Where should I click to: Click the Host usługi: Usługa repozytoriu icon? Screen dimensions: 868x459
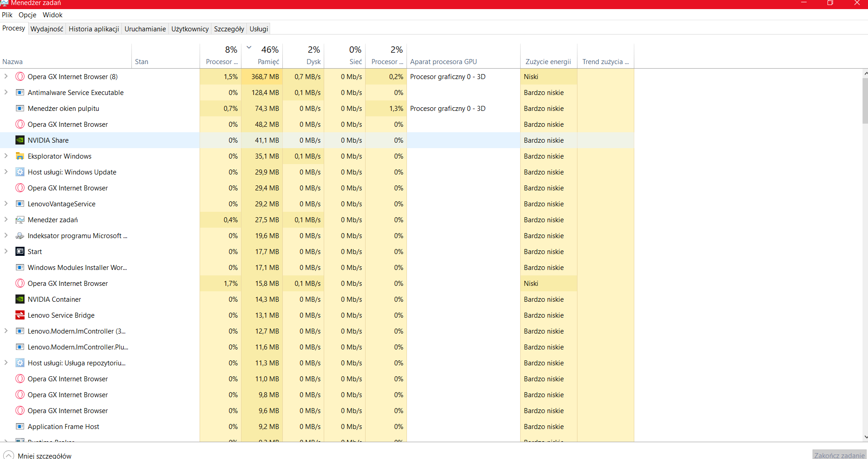point(20,363)
